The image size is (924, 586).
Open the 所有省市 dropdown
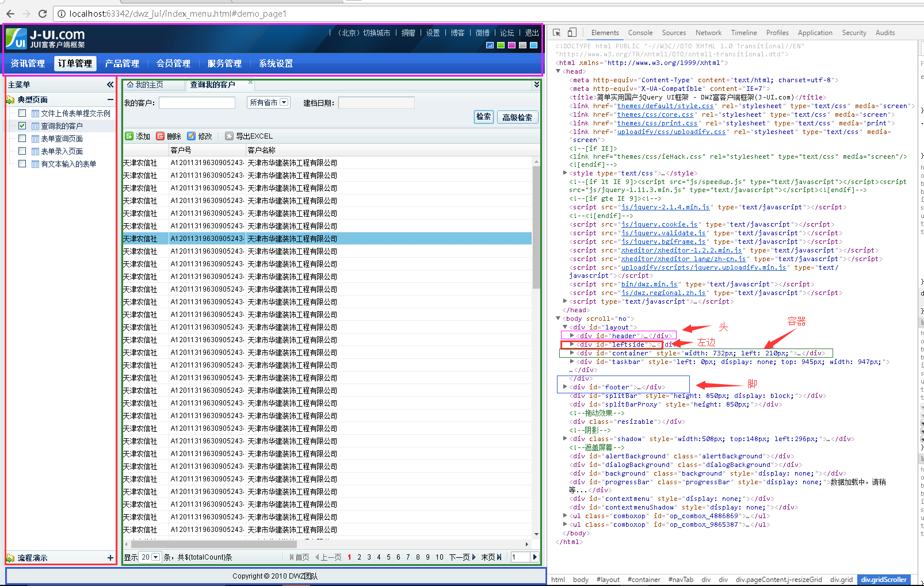[268, 102]
